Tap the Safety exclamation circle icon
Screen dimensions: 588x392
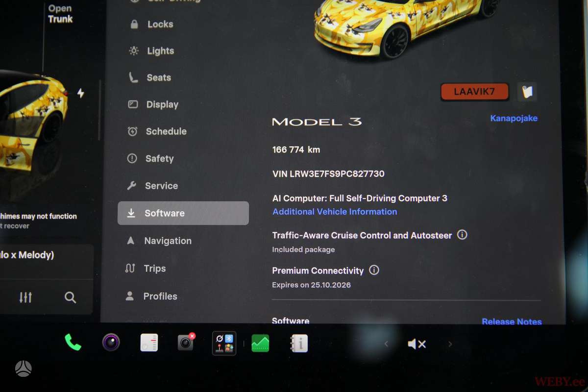[132, 158]
